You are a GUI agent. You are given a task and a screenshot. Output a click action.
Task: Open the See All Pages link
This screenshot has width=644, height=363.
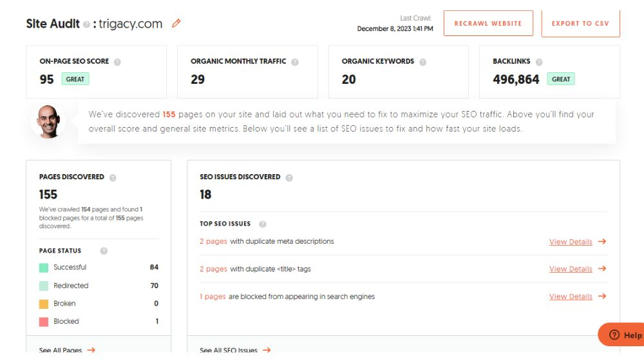coord(66,350)
